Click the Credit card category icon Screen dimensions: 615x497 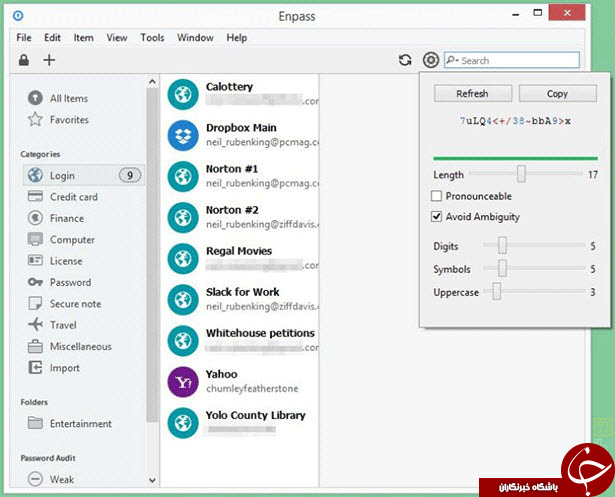tap(35, 196)
